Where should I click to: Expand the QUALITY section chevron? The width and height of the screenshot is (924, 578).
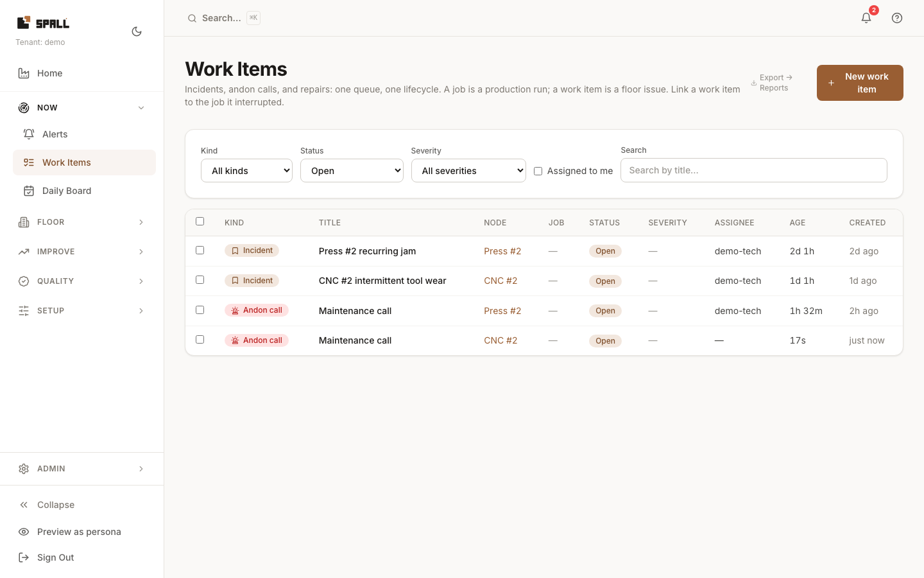click(141, 281)
